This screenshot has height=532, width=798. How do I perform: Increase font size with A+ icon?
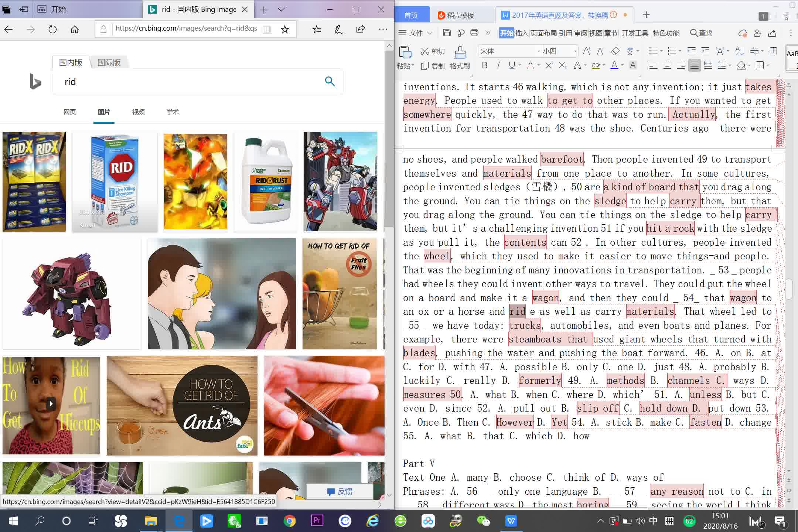[x=586, y=51]
